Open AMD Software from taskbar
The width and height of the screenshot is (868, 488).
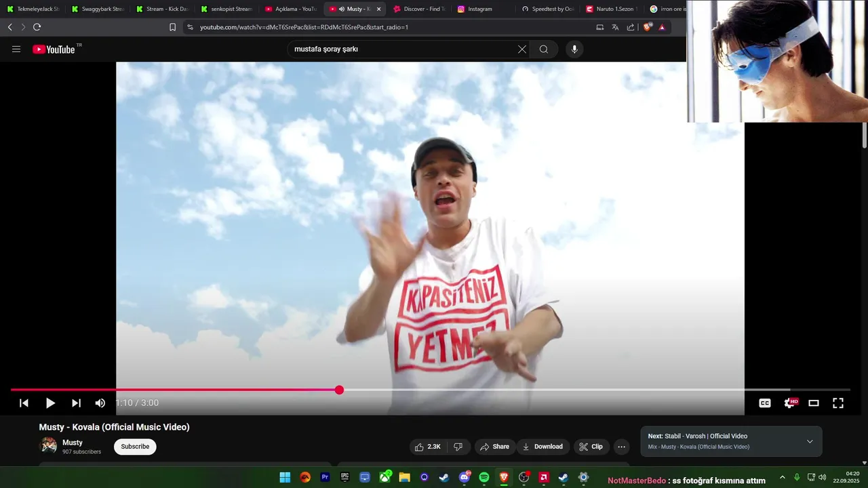coord(543,477)
